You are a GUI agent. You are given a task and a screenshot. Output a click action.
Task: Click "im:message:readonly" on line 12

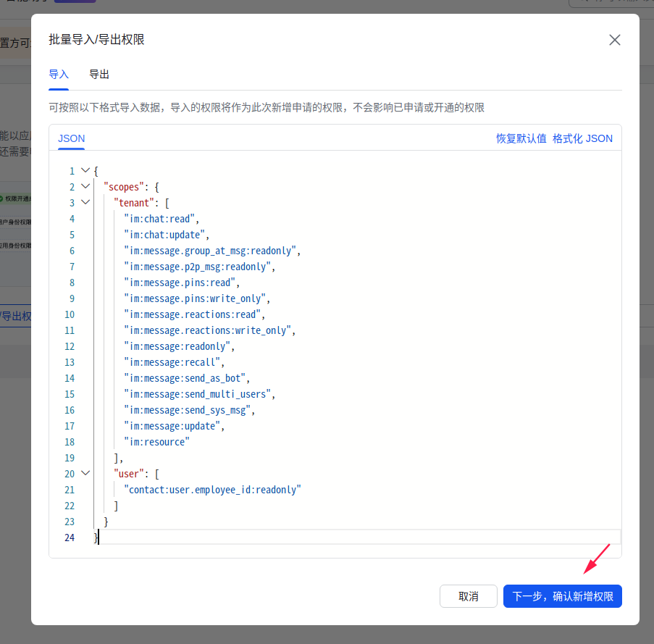click(177, 346)
